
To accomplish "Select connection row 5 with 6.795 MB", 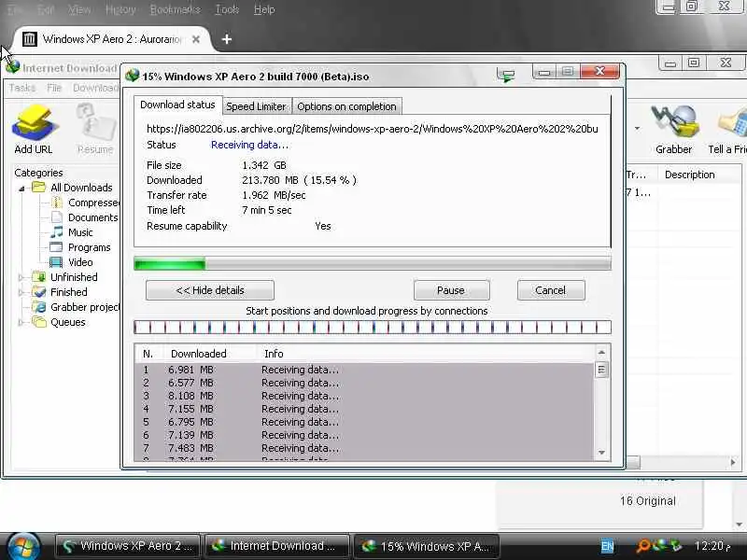I will pos(365,422).
